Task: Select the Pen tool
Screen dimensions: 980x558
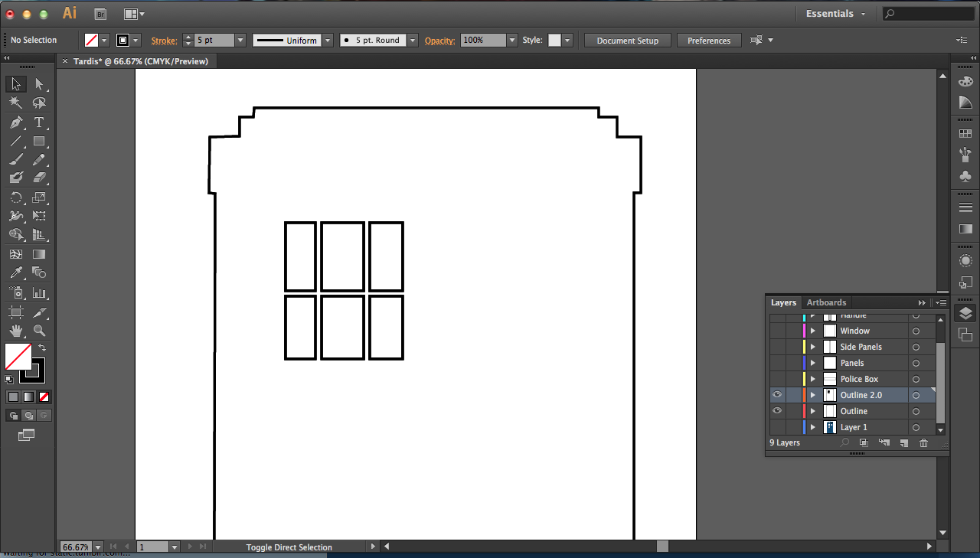Action: 16,122
